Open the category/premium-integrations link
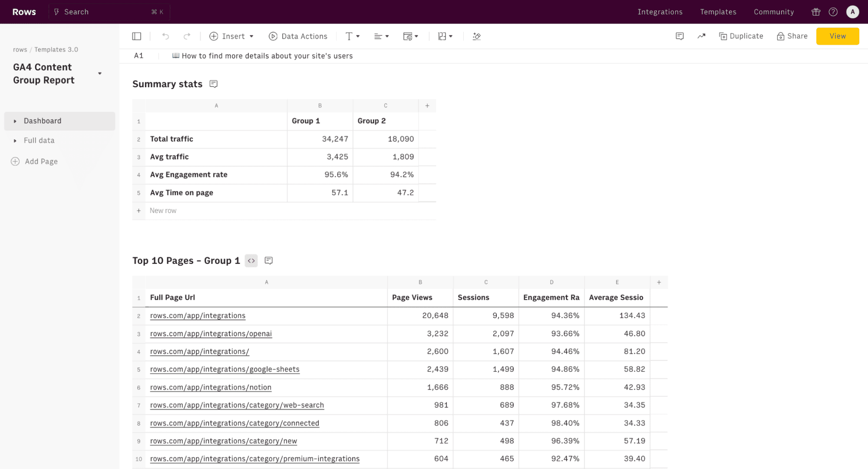This screenshot has width=868, height=469. coord(254,459)
